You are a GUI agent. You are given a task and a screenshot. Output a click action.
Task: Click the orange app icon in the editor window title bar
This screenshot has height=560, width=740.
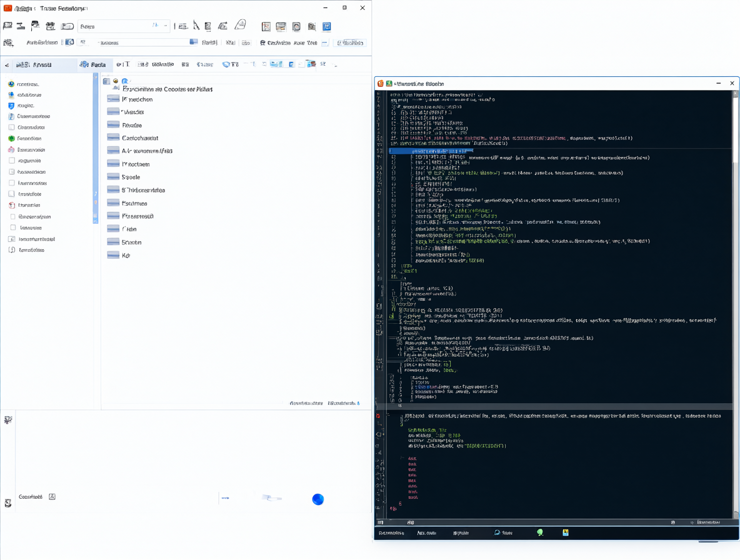point(381,84)
